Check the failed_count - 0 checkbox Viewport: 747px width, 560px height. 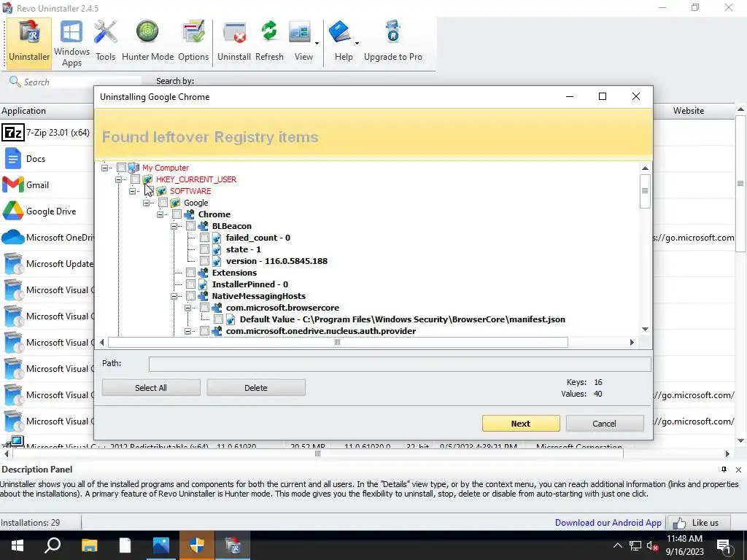[x=204, y=237]
